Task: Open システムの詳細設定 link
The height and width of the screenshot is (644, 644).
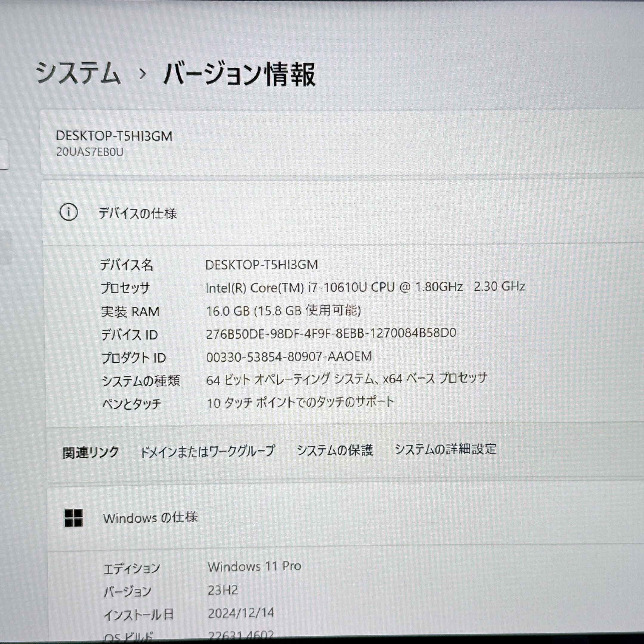Action: (x=445, y=449)
